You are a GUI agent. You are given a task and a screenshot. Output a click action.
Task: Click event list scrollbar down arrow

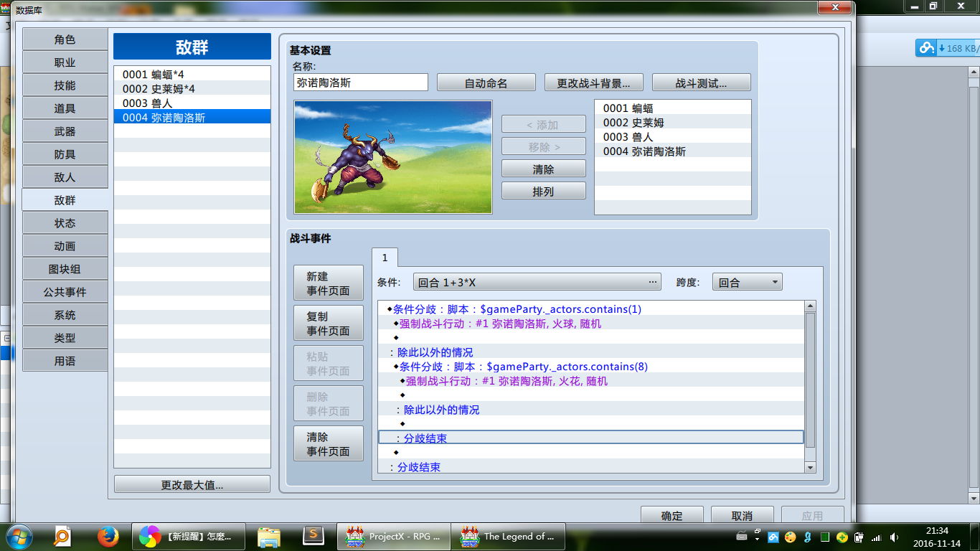click(x=811, y=467)
